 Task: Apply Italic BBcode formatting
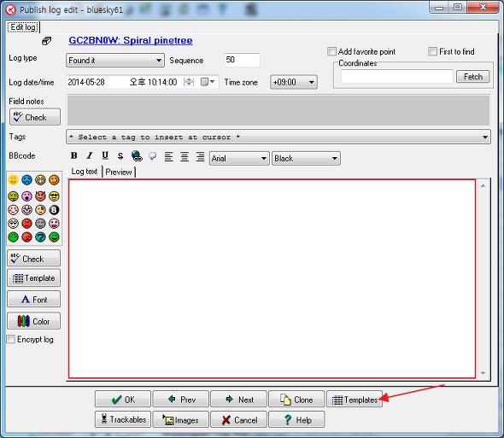(90, 156)
